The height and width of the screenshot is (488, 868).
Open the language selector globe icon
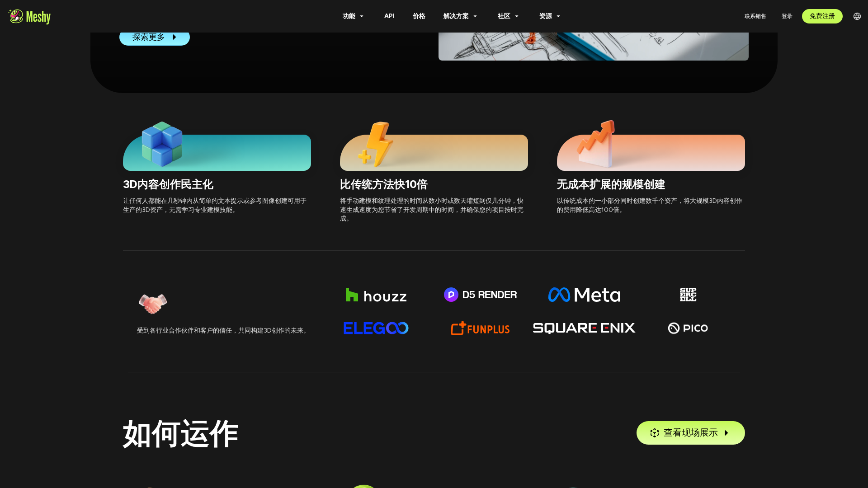[857, 16]
